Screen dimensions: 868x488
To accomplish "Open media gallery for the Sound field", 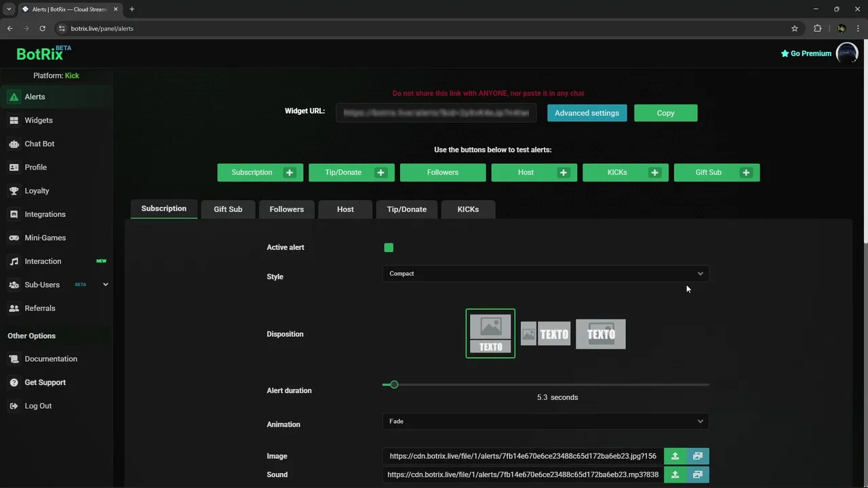I will (x=698, y=474).
